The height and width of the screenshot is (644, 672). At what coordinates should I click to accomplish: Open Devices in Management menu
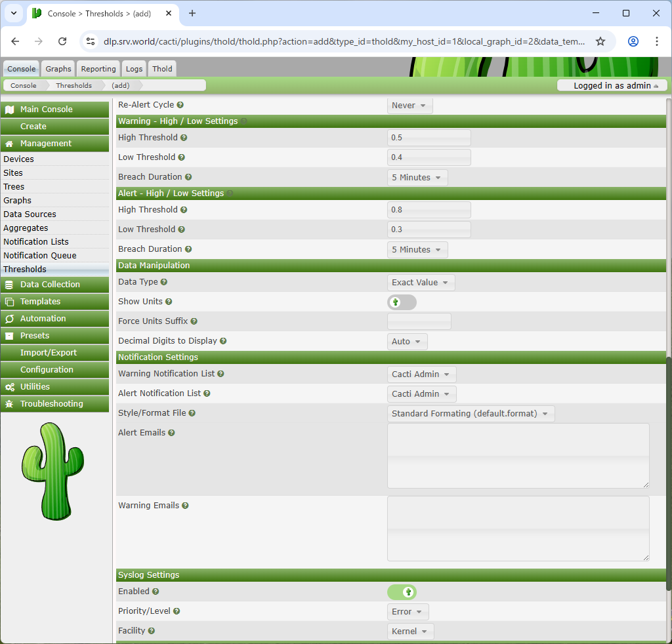[x=19, y=159]
